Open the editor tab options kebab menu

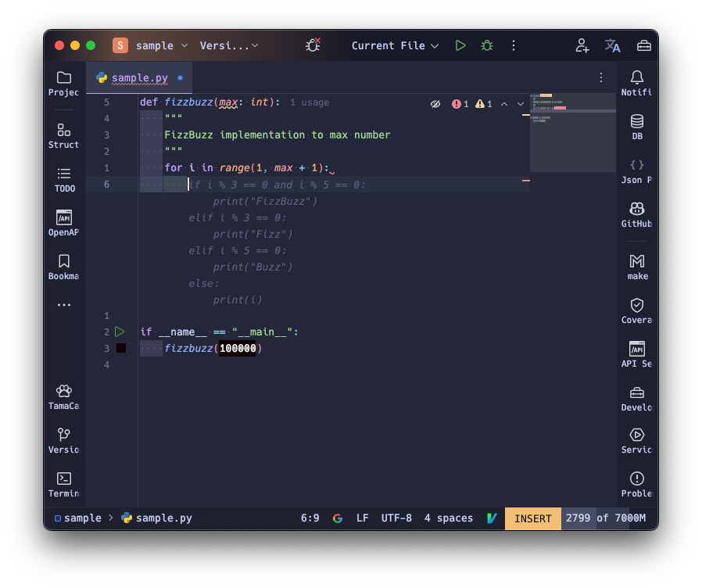[x=601, y=77]
